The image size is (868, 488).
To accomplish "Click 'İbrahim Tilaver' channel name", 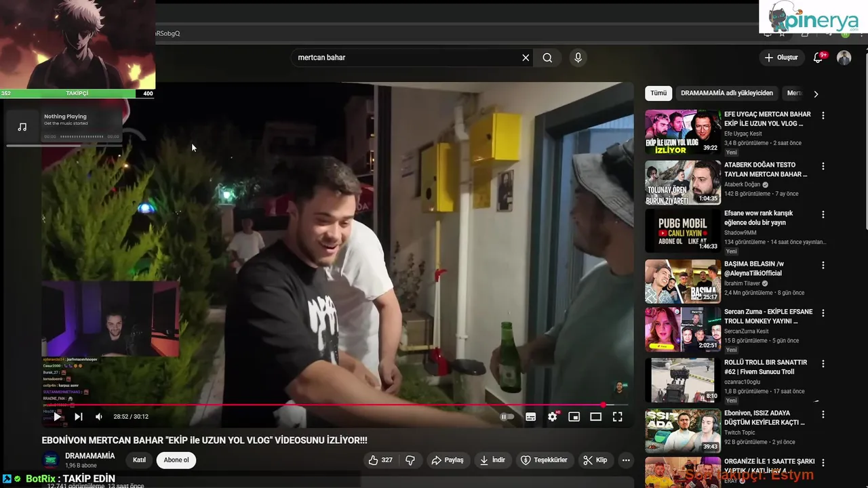I will tap(743, 283).
